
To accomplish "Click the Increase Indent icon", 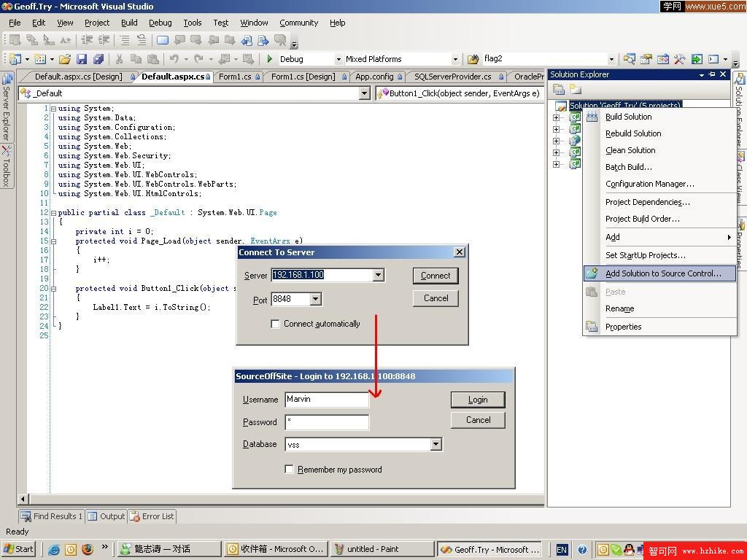I will pyautogui.click(x=104, y=40).
